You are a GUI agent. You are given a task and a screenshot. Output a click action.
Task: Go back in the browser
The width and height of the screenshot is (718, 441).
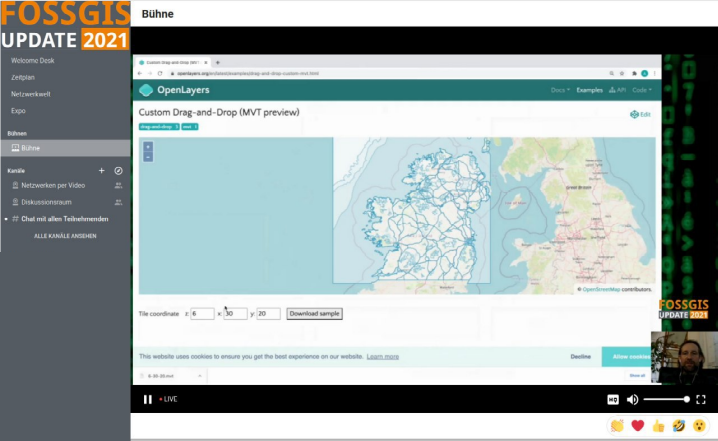point(140,73)
